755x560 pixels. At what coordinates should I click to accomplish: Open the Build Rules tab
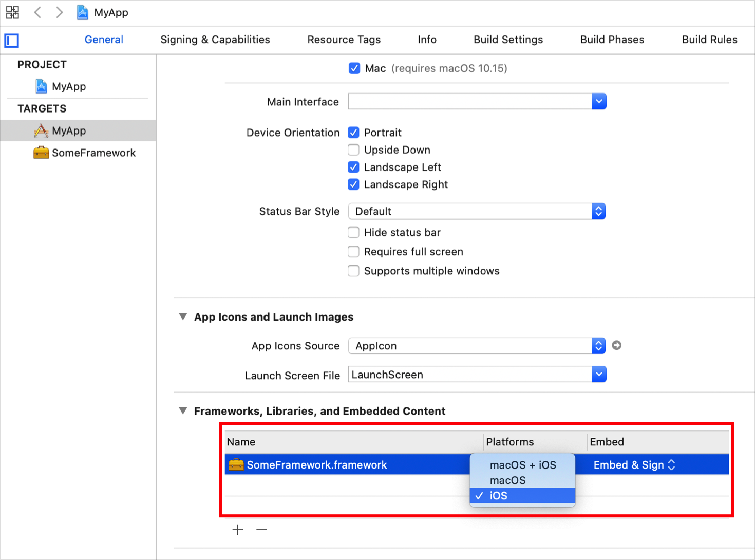[x=710, y=40]
